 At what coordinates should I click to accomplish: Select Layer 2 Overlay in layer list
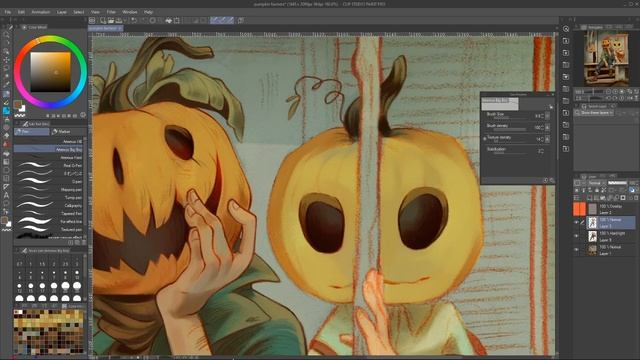[604, 209]
